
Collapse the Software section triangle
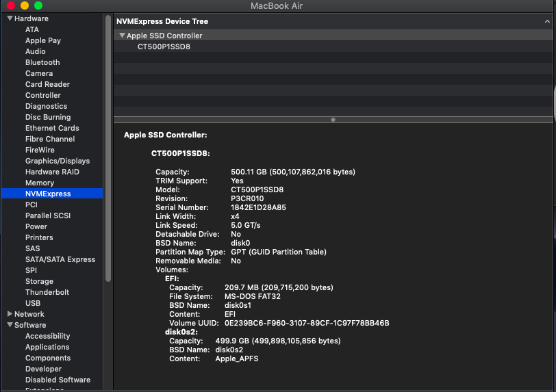pyautogui.click(x=10, y=325)
